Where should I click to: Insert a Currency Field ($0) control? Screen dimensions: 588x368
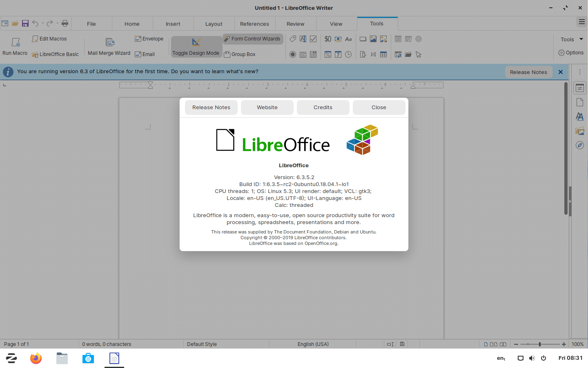(x=328, y=39)
